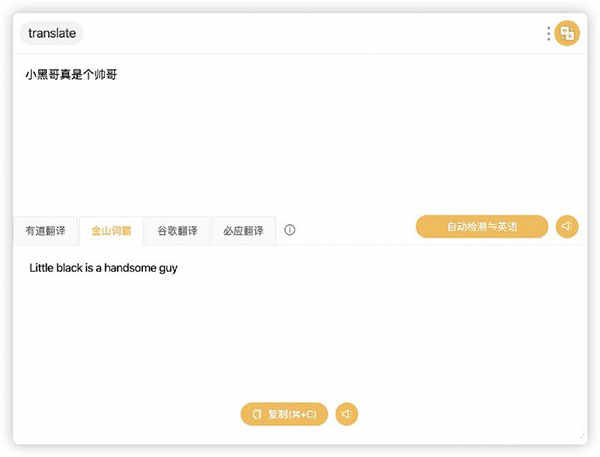Play source text audio with speaker icon
The height and width of the screenshot is (457, 600).
567,227
